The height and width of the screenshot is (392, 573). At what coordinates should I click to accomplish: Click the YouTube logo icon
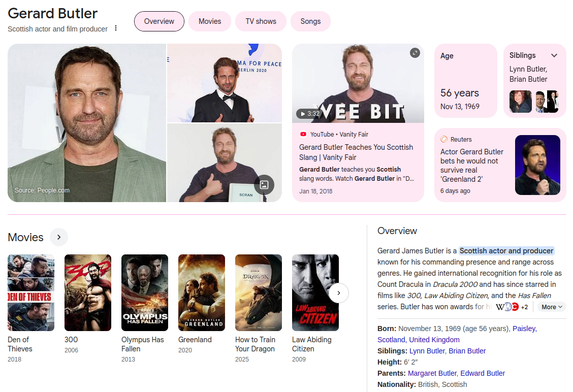(x=303, y=134)
